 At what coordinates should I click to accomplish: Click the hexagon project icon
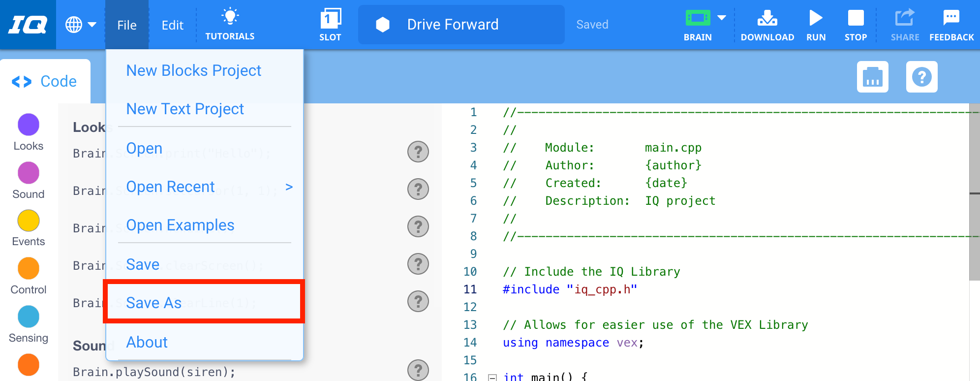(383, 25)
